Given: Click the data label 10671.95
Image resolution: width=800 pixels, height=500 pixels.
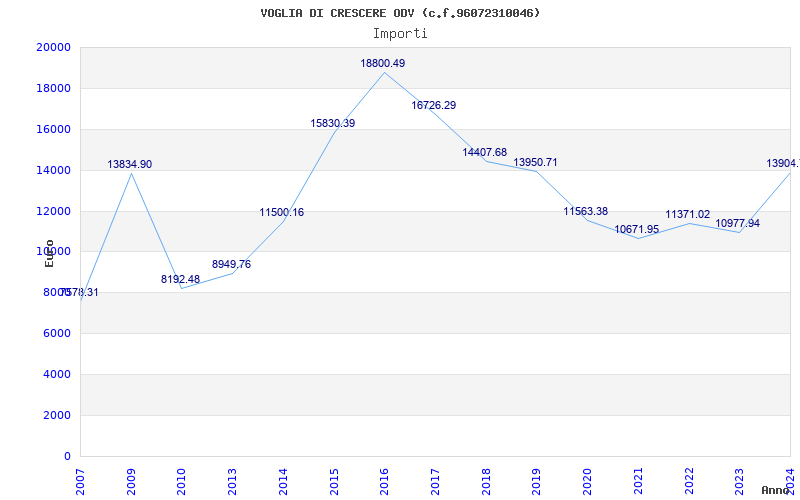Looking at the screenshot, I should tap(637, 229).
